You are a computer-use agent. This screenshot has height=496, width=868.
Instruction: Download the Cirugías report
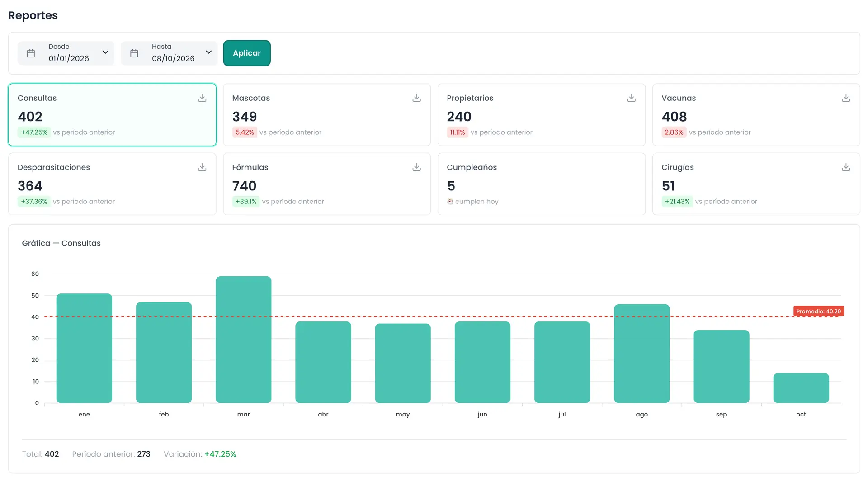(846, 167)
